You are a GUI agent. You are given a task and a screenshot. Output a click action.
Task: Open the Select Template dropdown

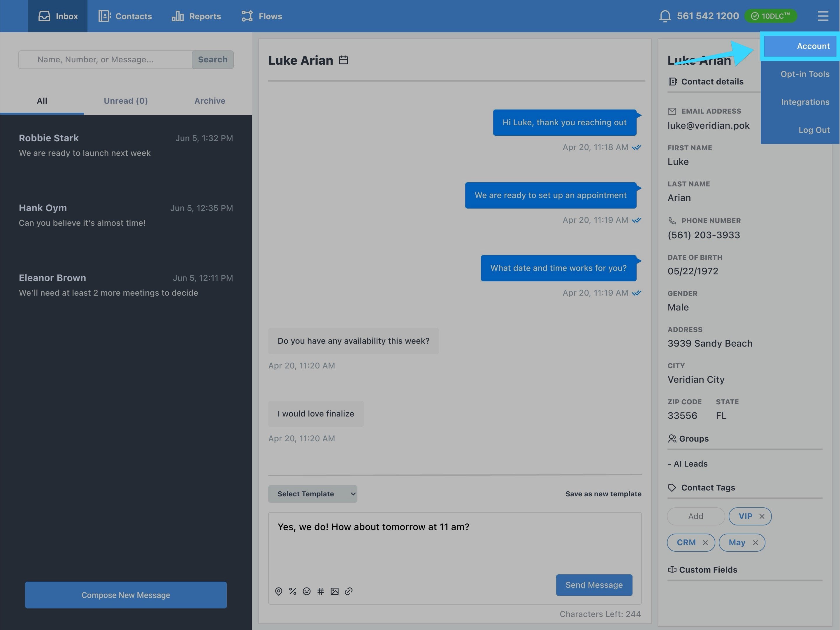[x=312, y=494]
